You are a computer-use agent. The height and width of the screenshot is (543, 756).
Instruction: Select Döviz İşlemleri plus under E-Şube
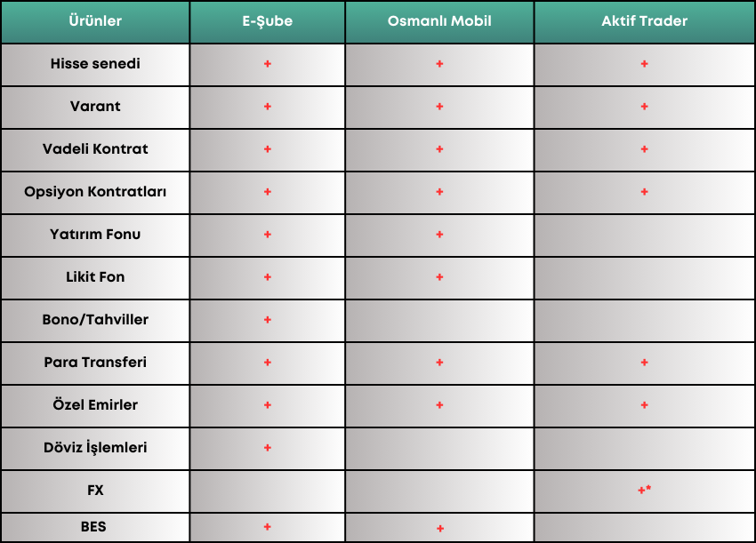pyautogui.click(x=268, y=448)
